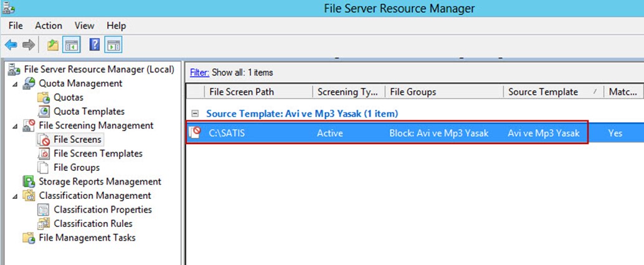Viewport: 644px width, 265px height.
Task: Click the Up one level folder icon
Action: 52,45
